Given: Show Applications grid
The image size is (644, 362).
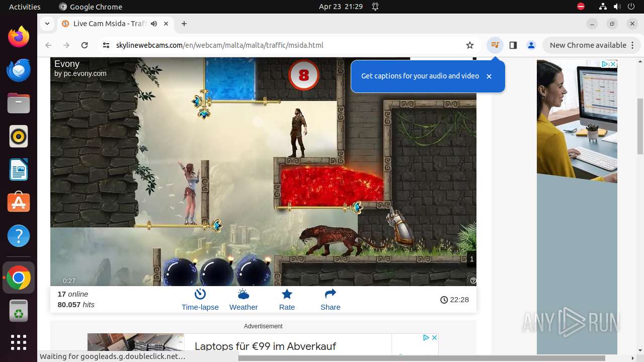Looking at the screenshot, I should click(x=19, y=342).
